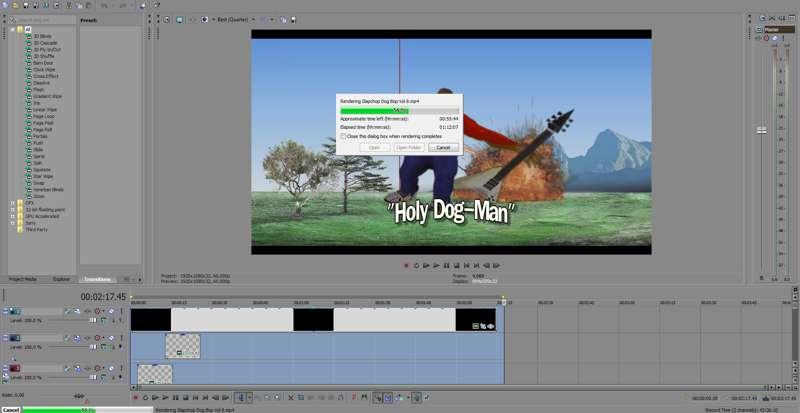Click the checkerboard clip on track 2
The height and width of the screenshot is (413, 800).
point(183,346)
